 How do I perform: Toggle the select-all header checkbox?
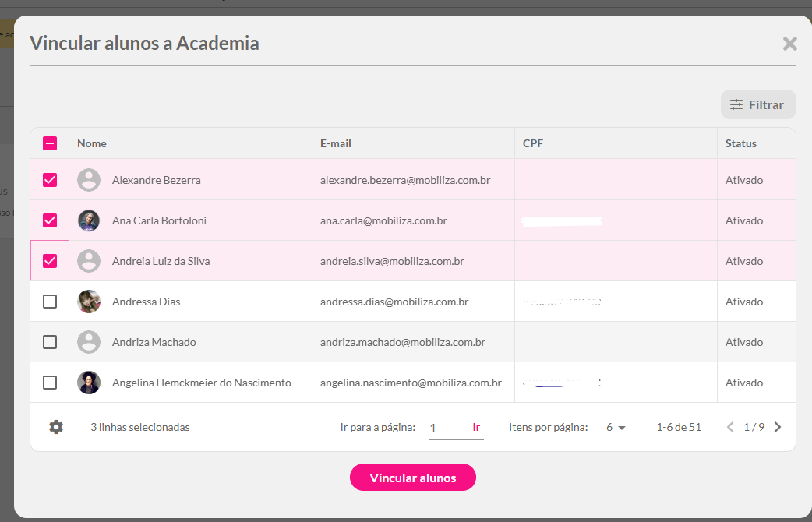click(x=50, y=143)
